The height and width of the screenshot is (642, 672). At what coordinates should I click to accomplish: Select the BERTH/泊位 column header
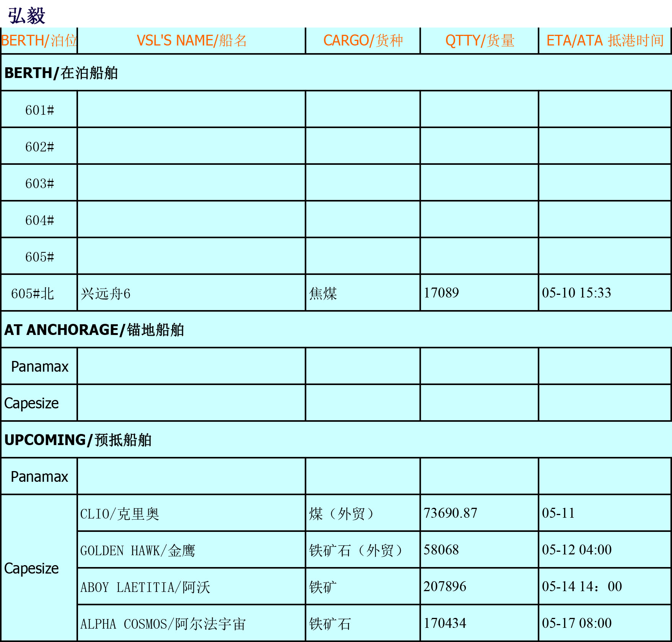point(39,41)
